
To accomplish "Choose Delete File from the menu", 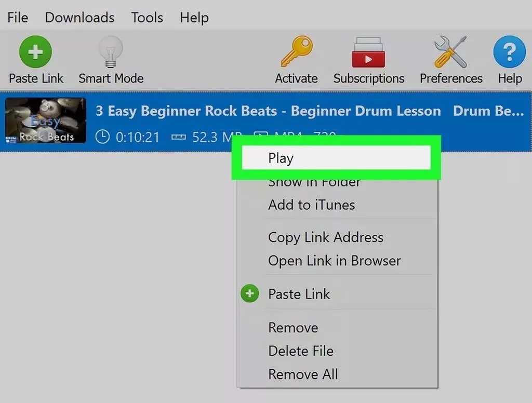I will pos(301,351).
